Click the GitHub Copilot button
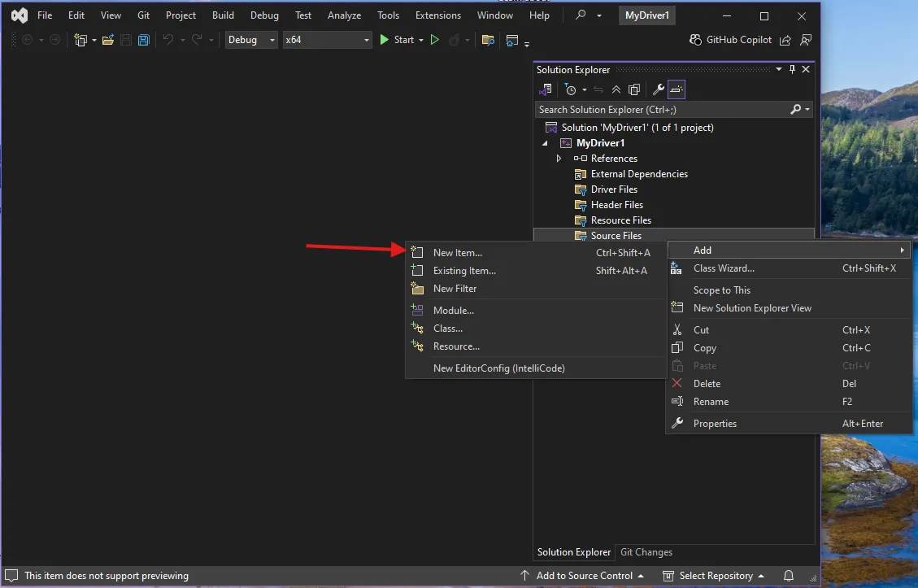 point(731,40)
